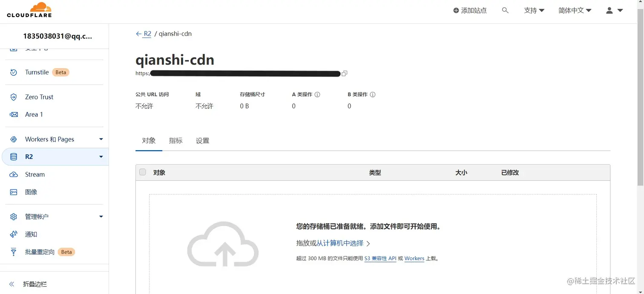Tick the select-all objects checkbox
Viewport: 644px width, 294px height.
tap(143, 172)
